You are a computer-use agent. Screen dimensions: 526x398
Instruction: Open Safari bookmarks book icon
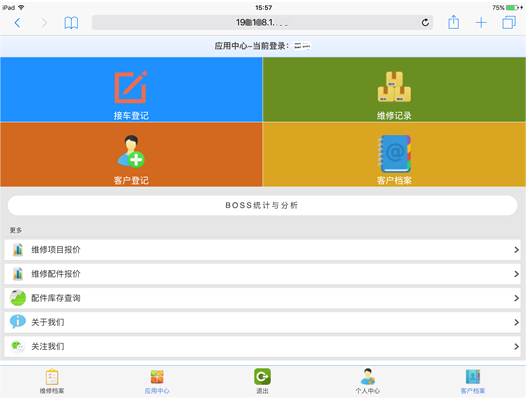[x=71, y=23]
